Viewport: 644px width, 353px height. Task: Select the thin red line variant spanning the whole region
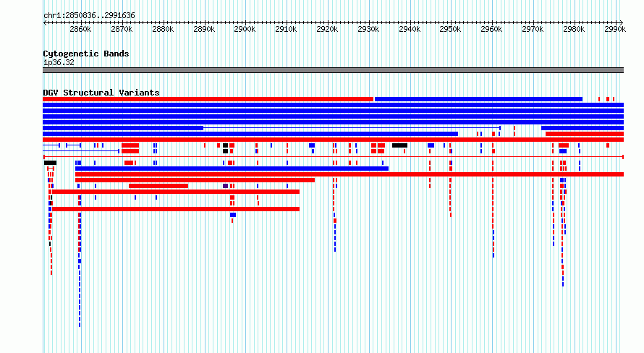(334, 157)
